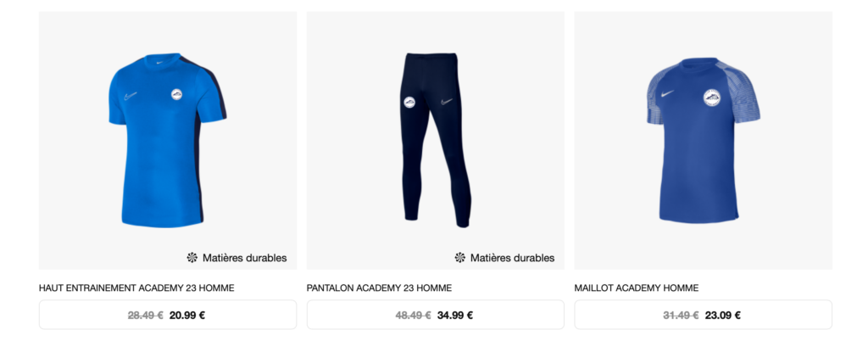The height and width of the screenshot is (341, 868).
Task: Click the Nike swoosh on the navy pants
Action: pos(447,101)
